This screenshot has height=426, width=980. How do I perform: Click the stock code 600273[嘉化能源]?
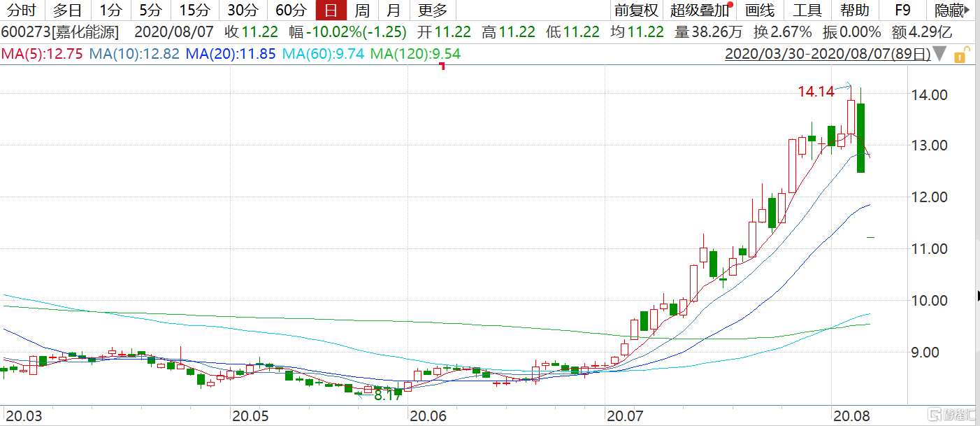click(x=60, y=31)
